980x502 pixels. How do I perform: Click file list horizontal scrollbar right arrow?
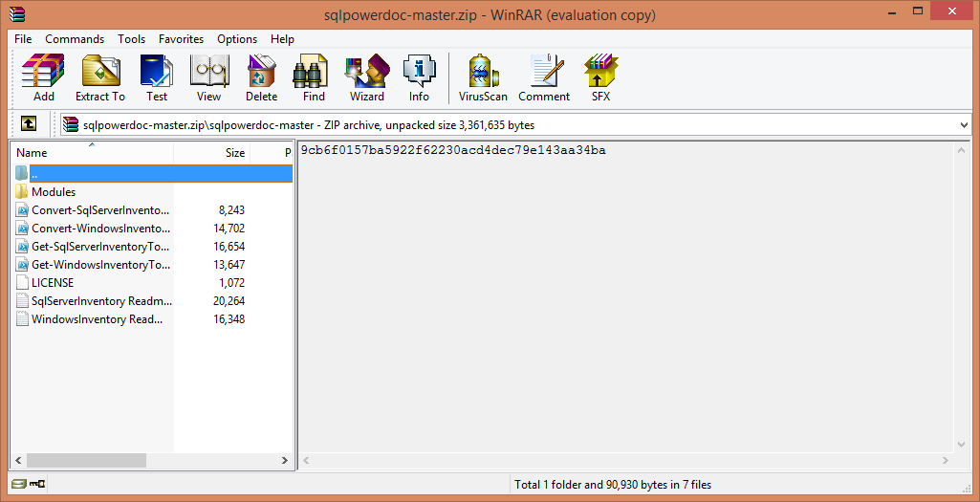click(284, 460)
